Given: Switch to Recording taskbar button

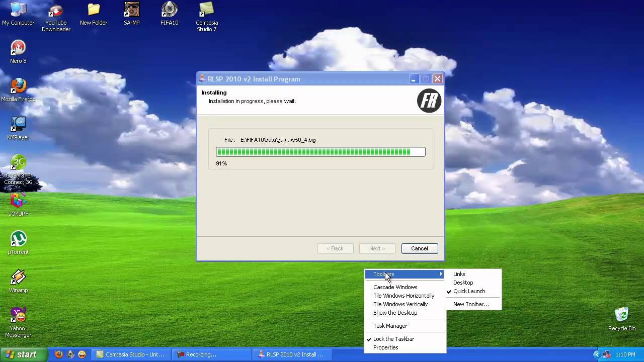Looking at the screenshot, I should pos(211,354).
